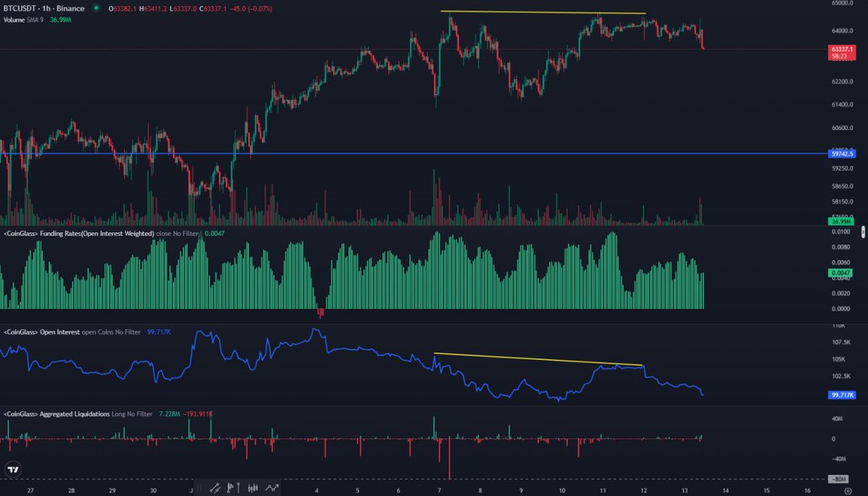The image size is (868, 496).
Task: Click the green 0.0047 funding axis label
Action: pos(841,273)
